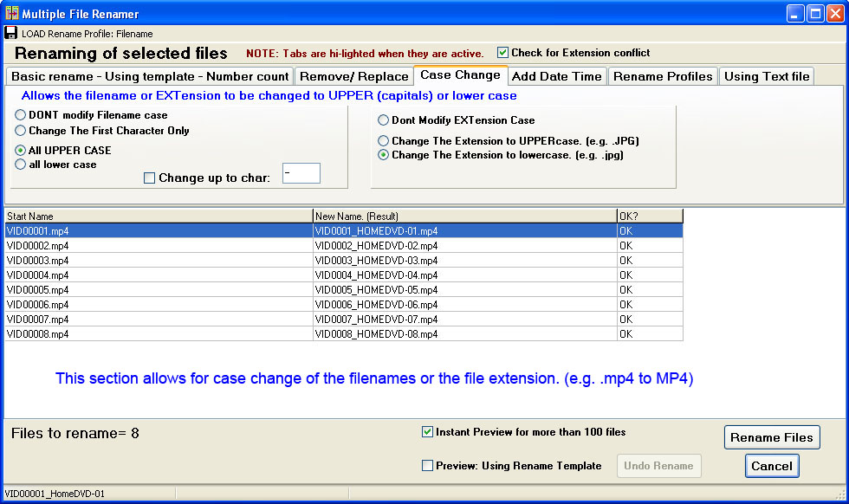The width and height of the screenshot is (849, 504).
Task: Click the Cancel button
Action: (x=772, y=466)
